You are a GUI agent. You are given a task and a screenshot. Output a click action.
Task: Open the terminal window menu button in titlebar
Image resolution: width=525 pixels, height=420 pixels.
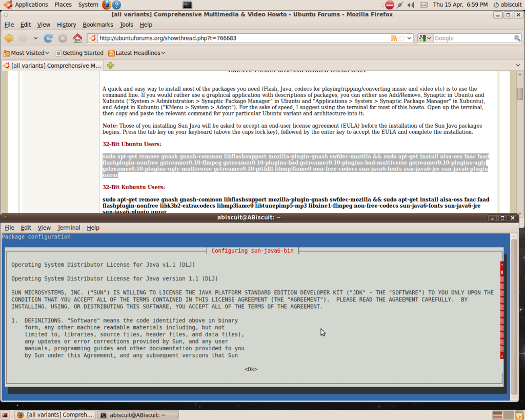6,218
